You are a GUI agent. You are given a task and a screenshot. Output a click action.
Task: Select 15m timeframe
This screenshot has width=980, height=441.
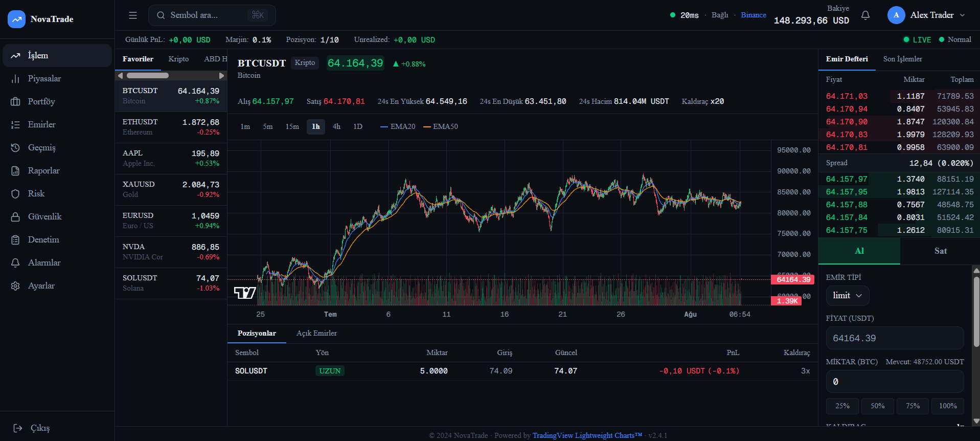coord(292,126)
